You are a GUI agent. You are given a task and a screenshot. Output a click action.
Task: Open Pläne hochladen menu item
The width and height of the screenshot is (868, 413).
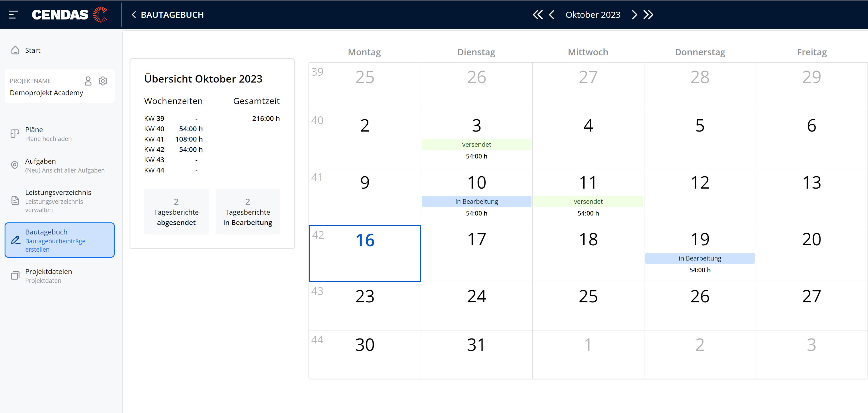tap(60, 134)
